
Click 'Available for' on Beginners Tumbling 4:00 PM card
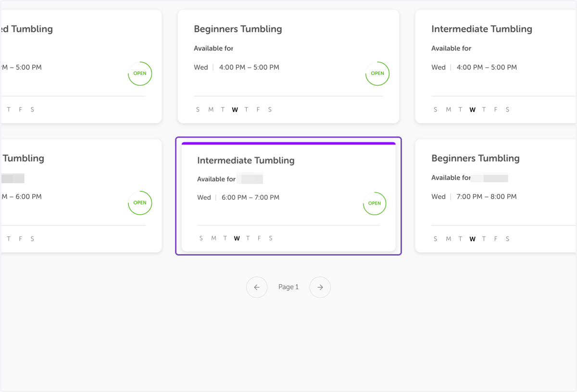[x=213, y=48]
